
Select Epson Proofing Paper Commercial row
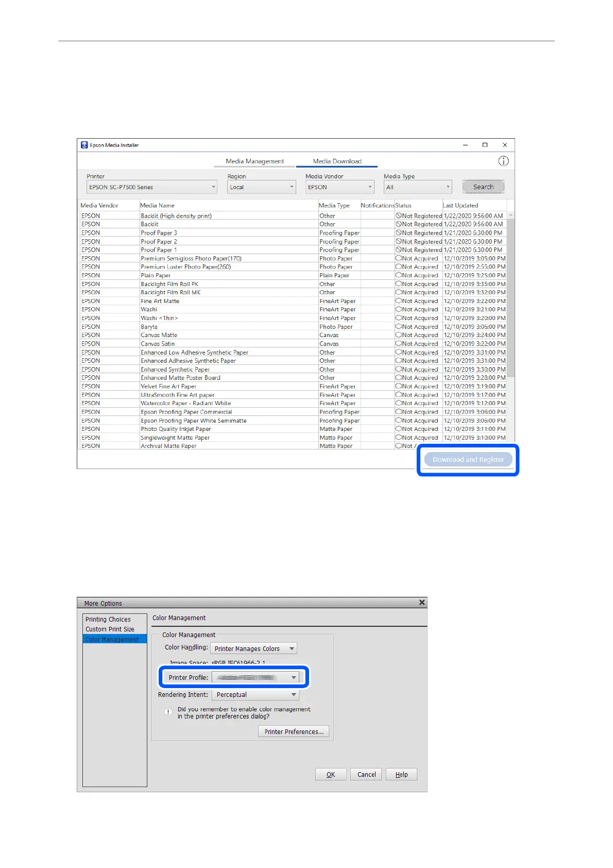(293, 412)
